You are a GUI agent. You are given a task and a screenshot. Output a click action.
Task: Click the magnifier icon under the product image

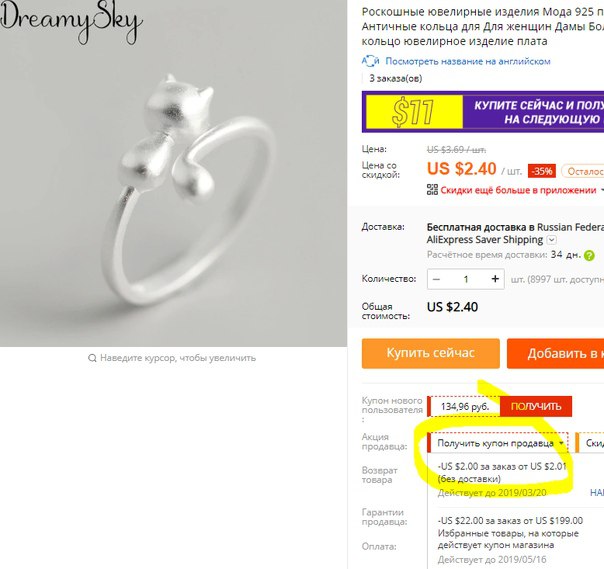tap(92, 358)
